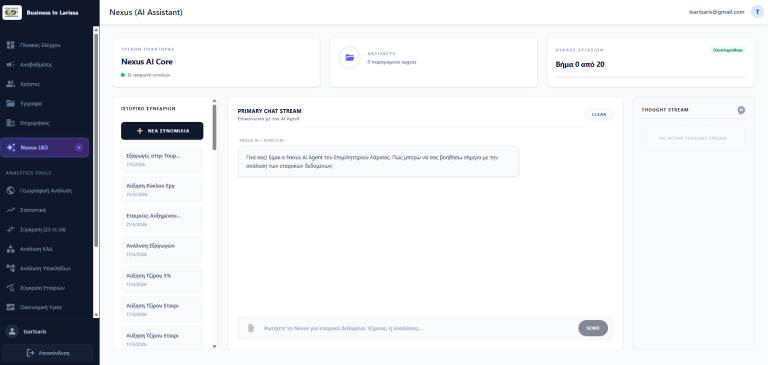Open the Έγγραφα folder icon in sidebar
The height and width of the screenshot is (365, 768).
[x=10, y=103]
